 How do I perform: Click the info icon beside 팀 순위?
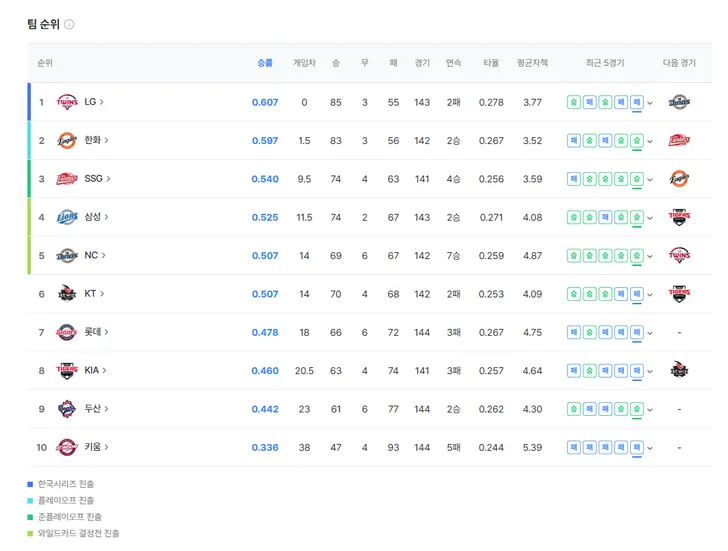point(69,24)
